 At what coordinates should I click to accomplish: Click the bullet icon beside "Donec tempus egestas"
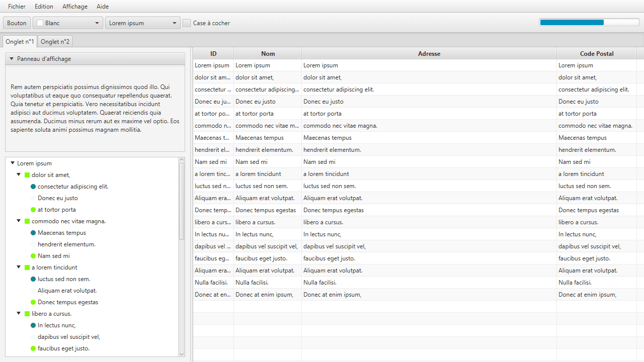click(x=33, y=302)
